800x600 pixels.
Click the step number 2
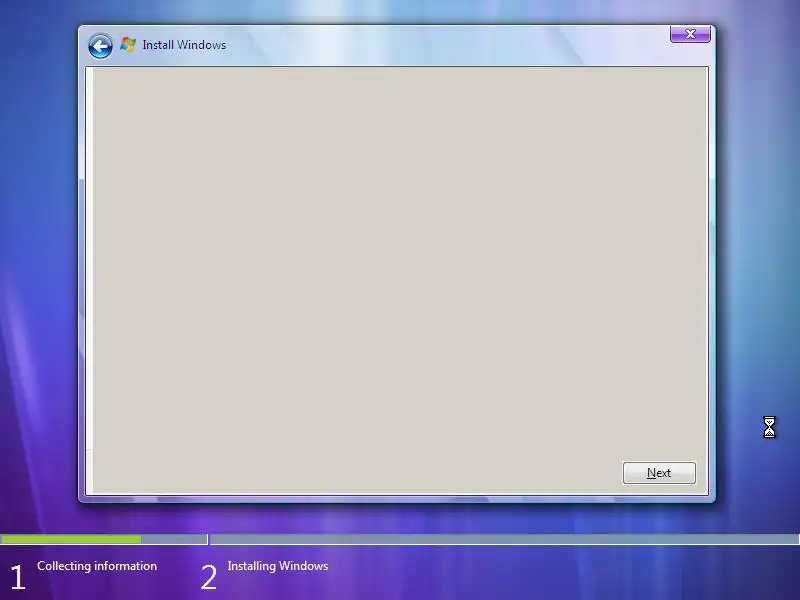209,578
